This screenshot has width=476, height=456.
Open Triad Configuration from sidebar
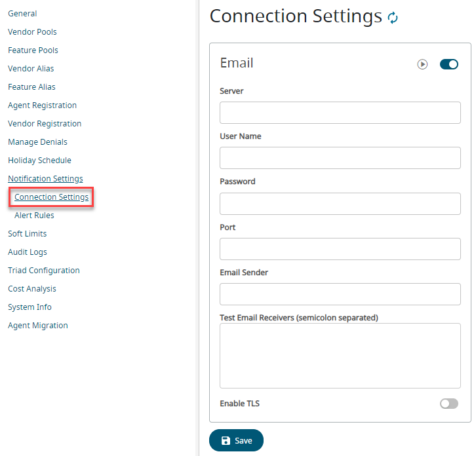click(44, 271)
